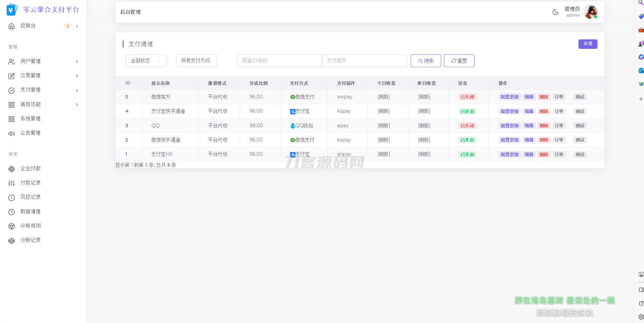Expand the 交易管理 submenu arrow
Image resolution: width=644 pixels, height=323 pixels.
77,76
